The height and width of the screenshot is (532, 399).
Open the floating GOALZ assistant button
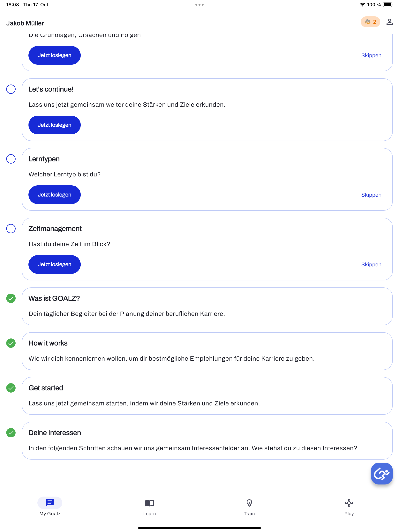tap(381, 473)
